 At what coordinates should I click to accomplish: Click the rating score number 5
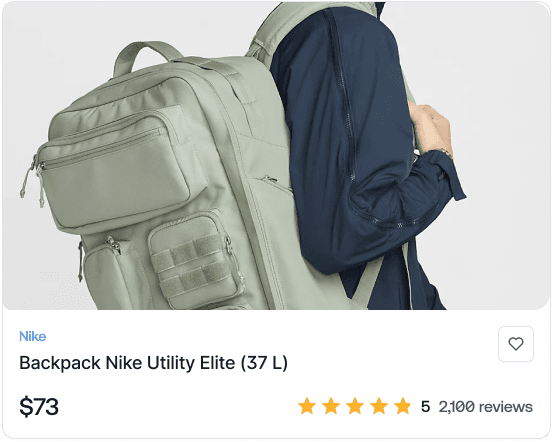click(425, 407)
